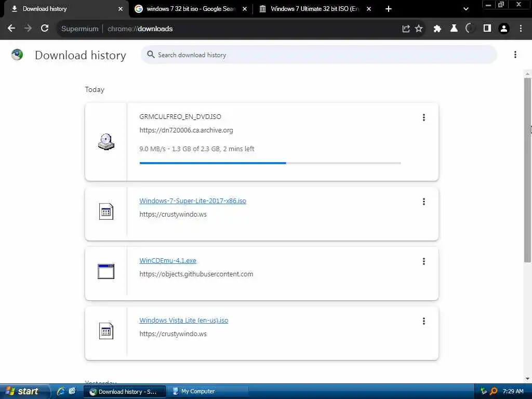Click crustywindo.ws URL under Windows-7-Super-Lite

point(173,215)
